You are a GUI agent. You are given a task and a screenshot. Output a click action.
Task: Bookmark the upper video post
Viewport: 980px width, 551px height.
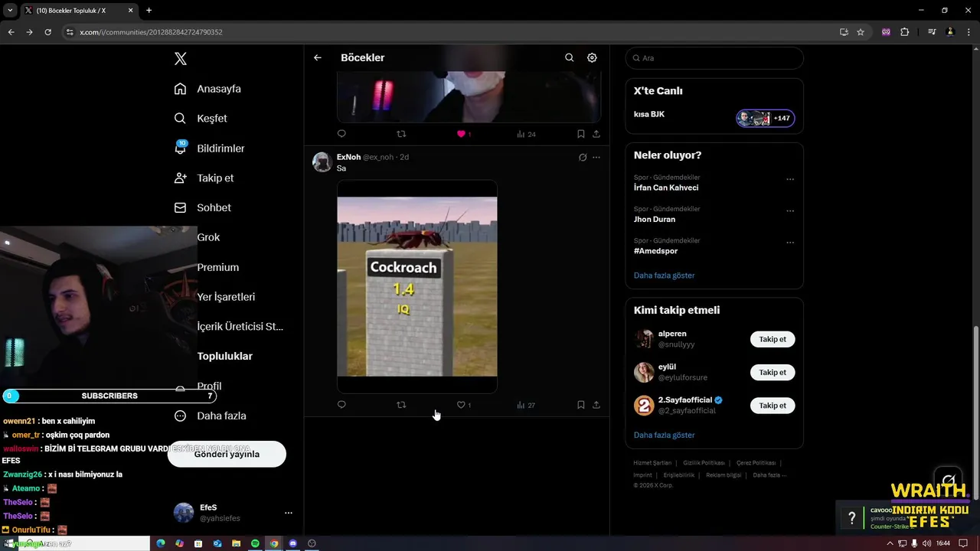580,134
